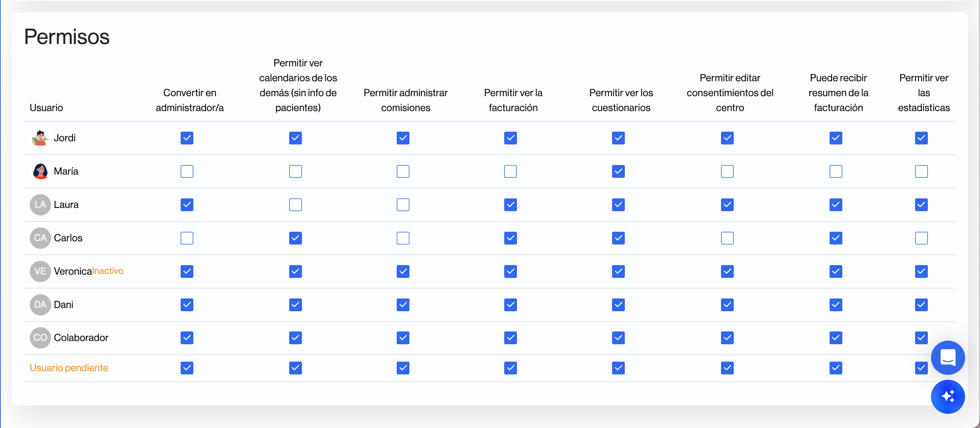Click Veronica's VE initials avatar
This screenshot has height=428, width=980.
40,271
